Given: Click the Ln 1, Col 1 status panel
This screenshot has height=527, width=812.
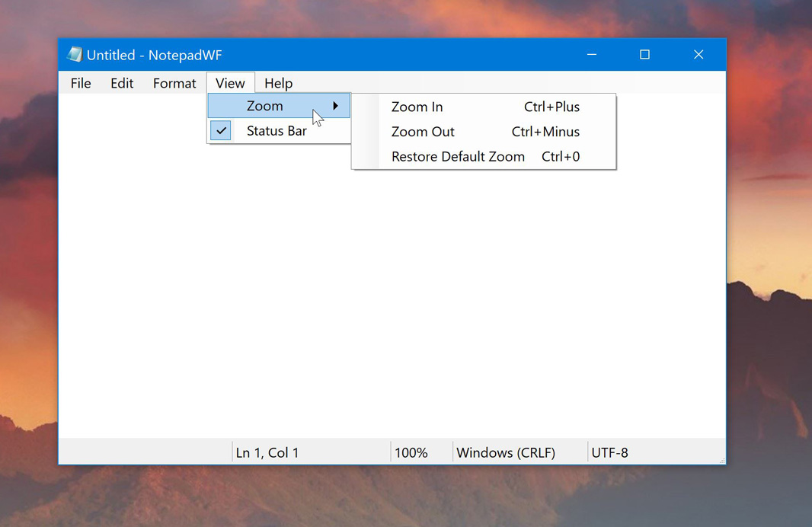Looking at the screenshot, I should (x=267, y=452).
